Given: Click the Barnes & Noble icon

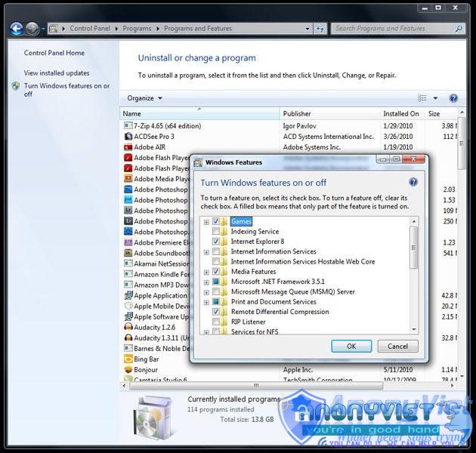Looking at the screenshot, I should (x=128, y=348).
